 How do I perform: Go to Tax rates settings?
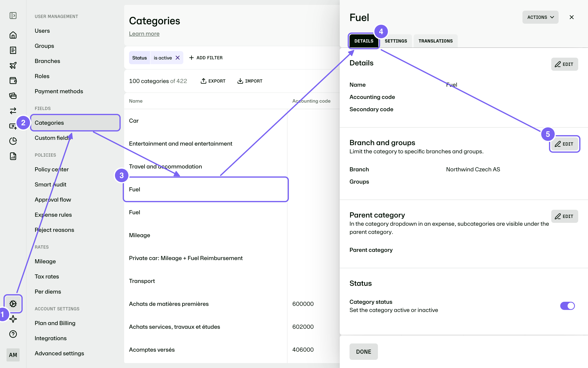coord(47,276)
